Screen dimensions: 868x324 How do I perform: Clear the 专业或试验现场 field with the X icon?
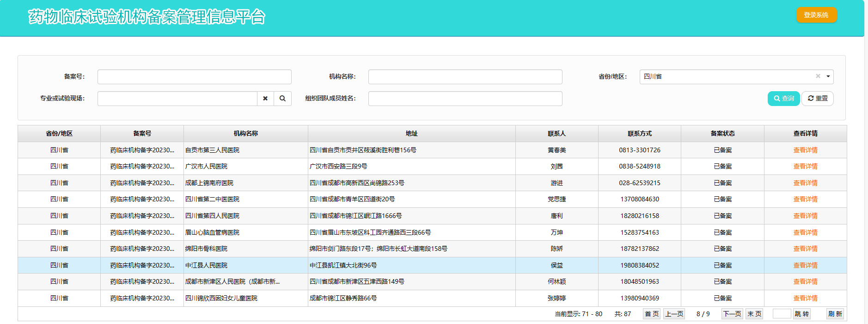[x=265, y=99]
